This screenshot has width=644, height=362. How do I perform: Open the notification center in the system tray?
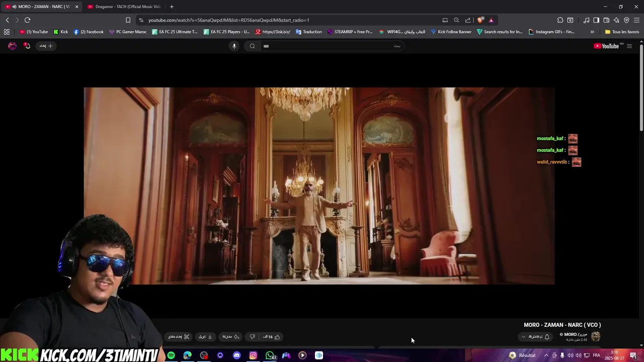point(633,355)
